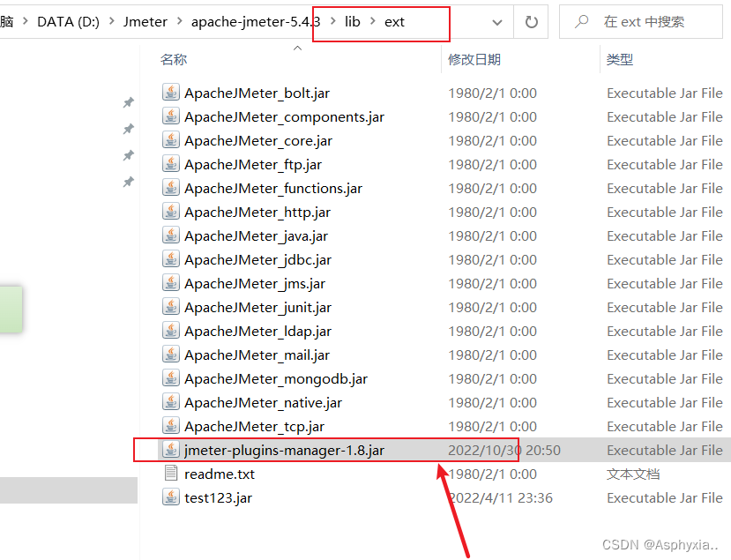Select the ApacheJMeter_http.jar file icon

tap(170, 212)
